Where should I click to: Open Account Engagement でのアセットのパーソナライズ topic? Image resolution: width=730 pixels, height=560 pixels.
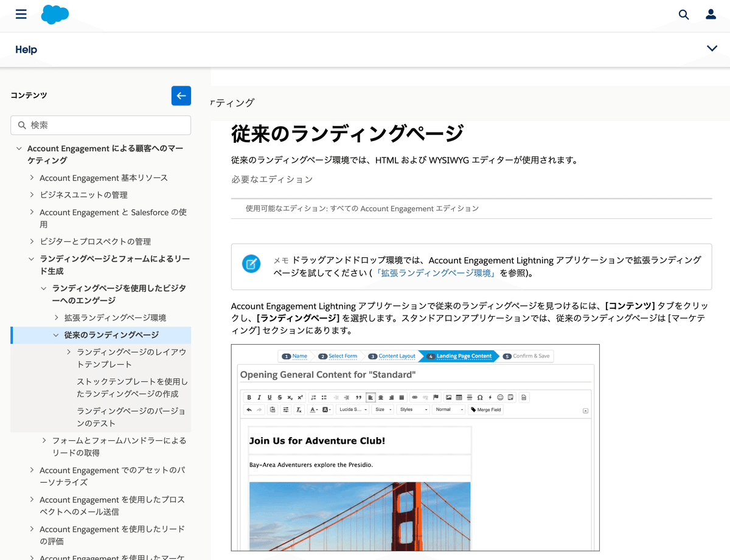pos(113,476)
